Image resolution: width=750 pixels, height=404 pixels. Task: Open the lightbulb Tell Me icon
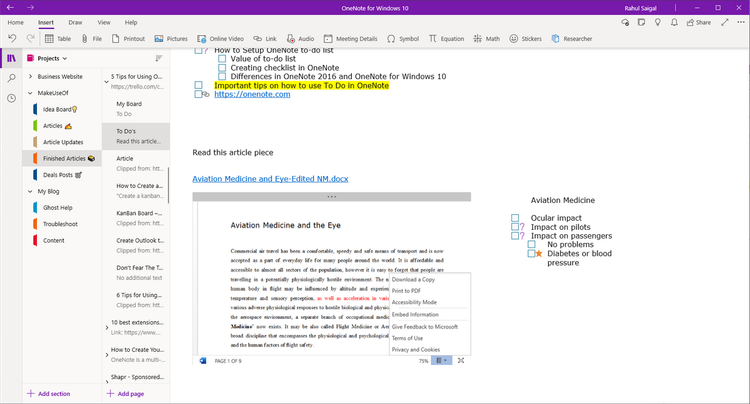tap(658, 22)
